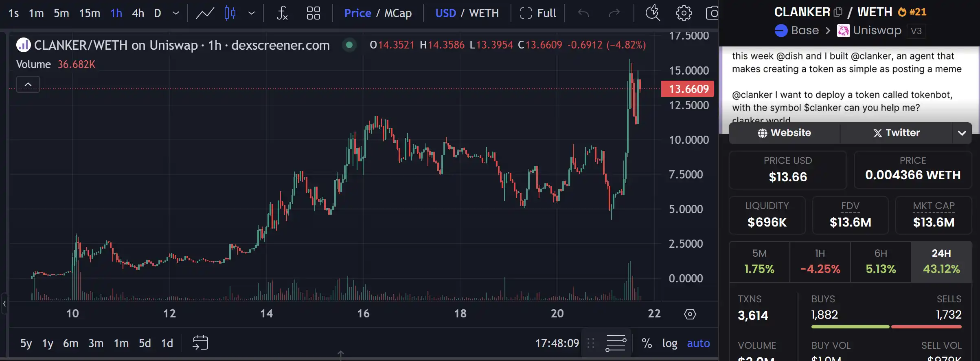
Task: Collapse the chart legend arrow
Action: point(28,84)
